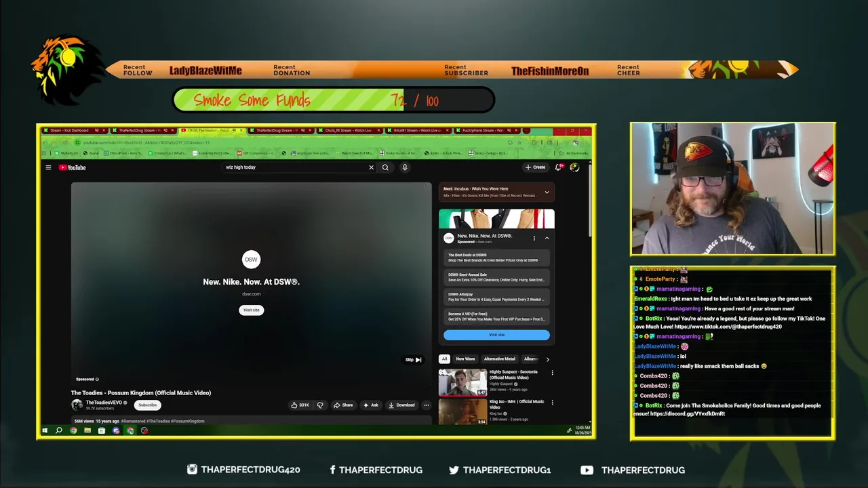Screen dimensions: 868x488
Task: Open the discord.gg link in chat
Action: 688,414
